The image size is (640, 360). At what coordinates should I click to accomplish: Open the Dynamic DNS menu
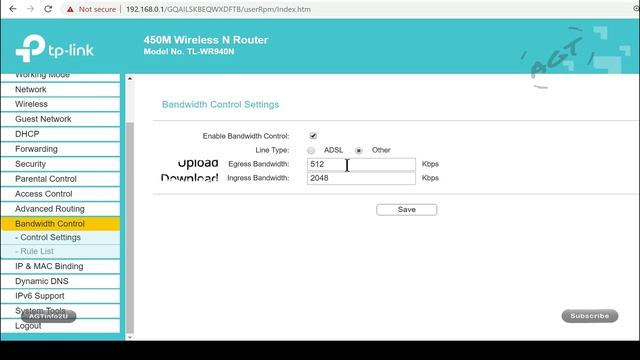pyautogui.click(x=60, y=281)
